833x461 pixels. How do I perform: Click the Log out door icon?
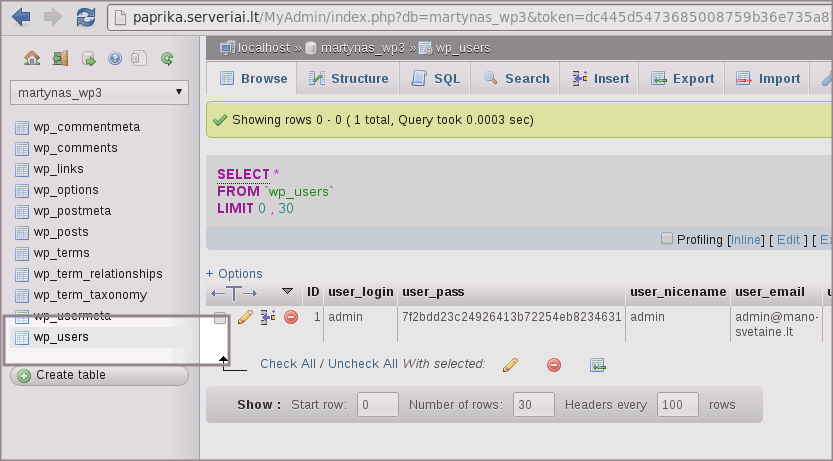pyautogui.click(x=59, y=59)
